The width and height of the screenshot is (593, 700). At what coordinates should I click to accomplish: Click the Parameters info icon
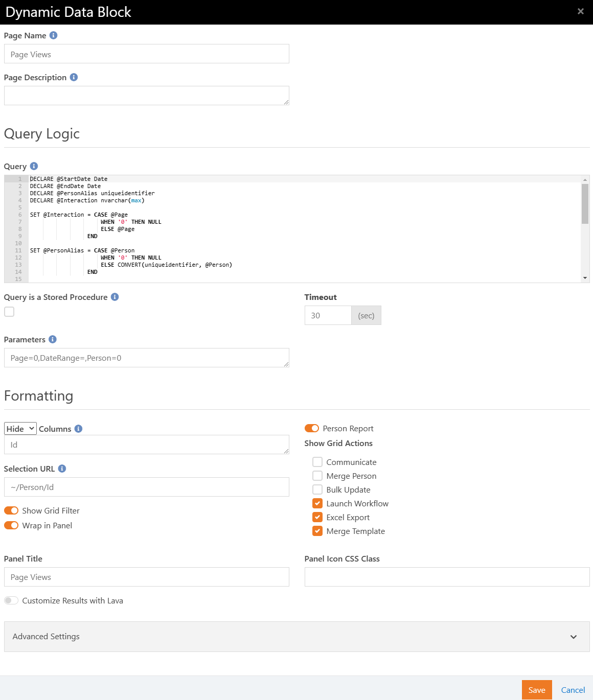point(52,339)
